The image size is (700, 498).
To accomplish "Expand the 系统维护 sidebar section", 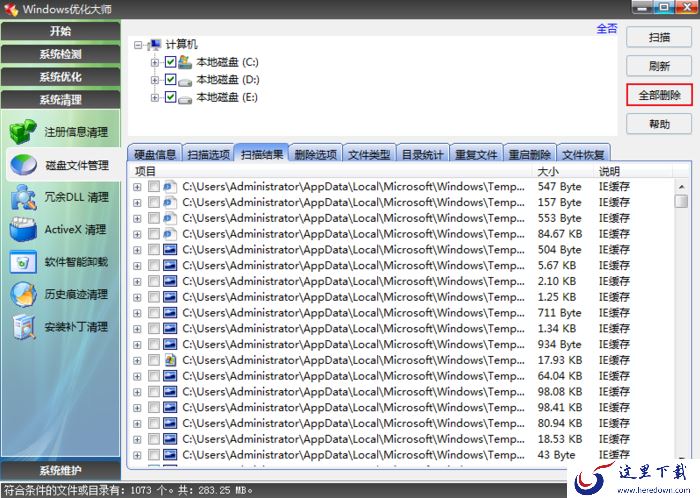I will 60,470.
